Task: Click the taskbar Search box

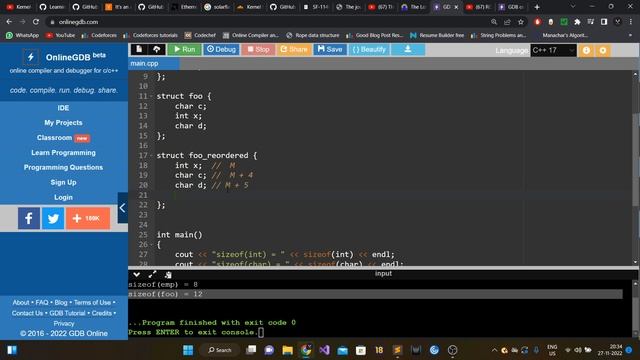Action: 219,350
